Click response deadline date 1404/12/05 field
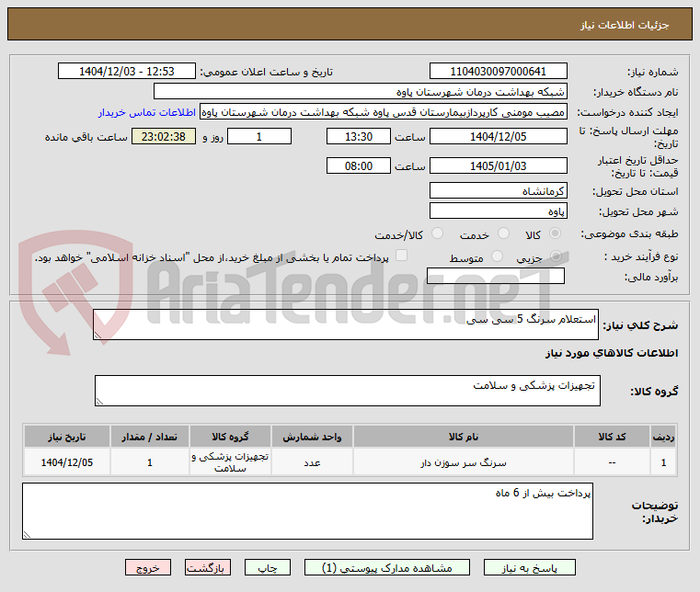The image size is (700, 592). (x=499, y=136)
